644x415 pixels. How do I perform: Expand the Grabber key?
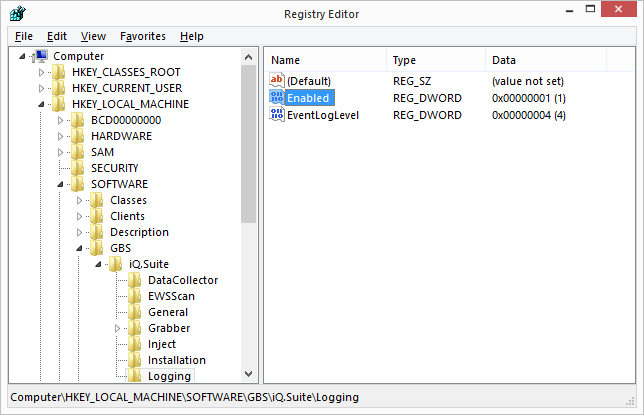pyautogui.click(x=118, y=328)
